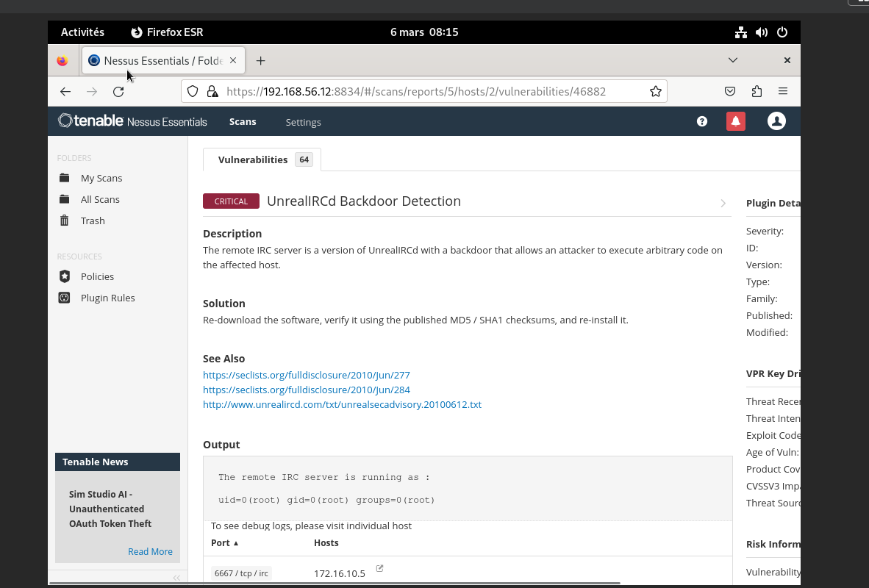Click the 6667 / tcp / irc port badge
The width and height of the screenshot is (869, 588).
241,573
